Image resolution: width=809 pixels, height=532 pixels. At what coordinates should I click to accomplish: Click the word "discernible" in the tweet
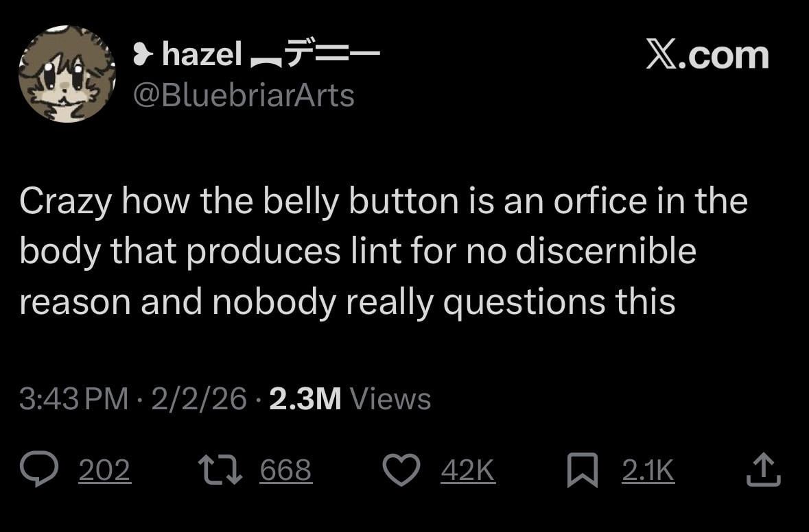(606, 252)
